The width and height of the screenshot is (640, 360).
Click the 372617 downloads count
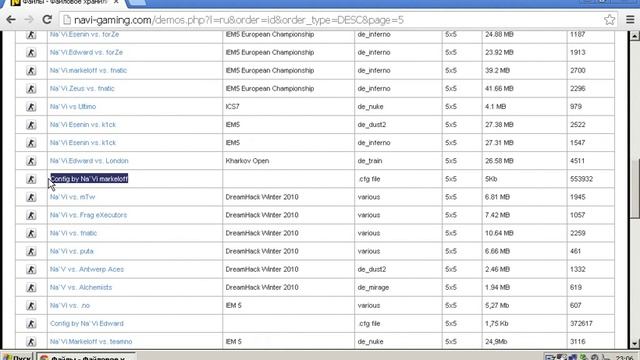pos(581,323)
